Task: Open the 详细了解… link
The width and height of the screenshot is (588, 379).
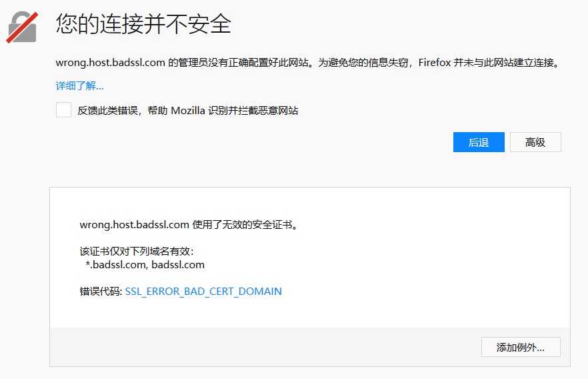Action: [79, 85]
